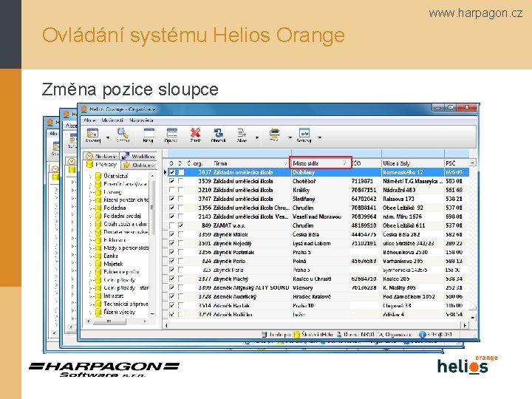Sort by the IČO column header
The height and width of the screenshot is (399, 532).
click(x=366, y=163)
